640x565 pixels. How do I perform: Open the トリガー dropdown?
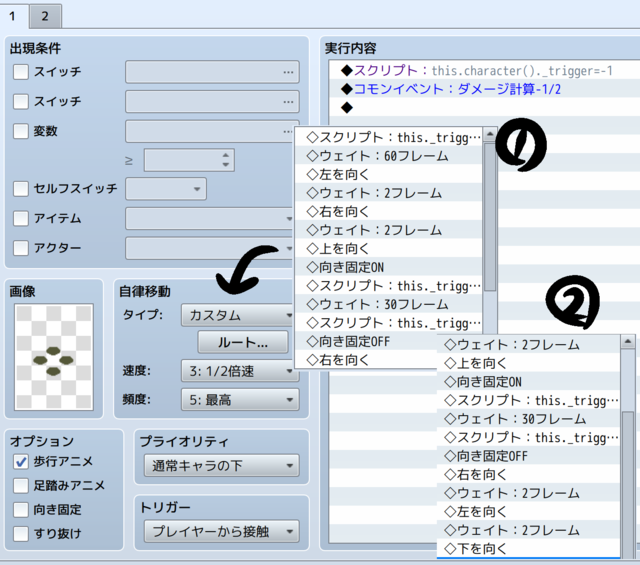[222, 532]
